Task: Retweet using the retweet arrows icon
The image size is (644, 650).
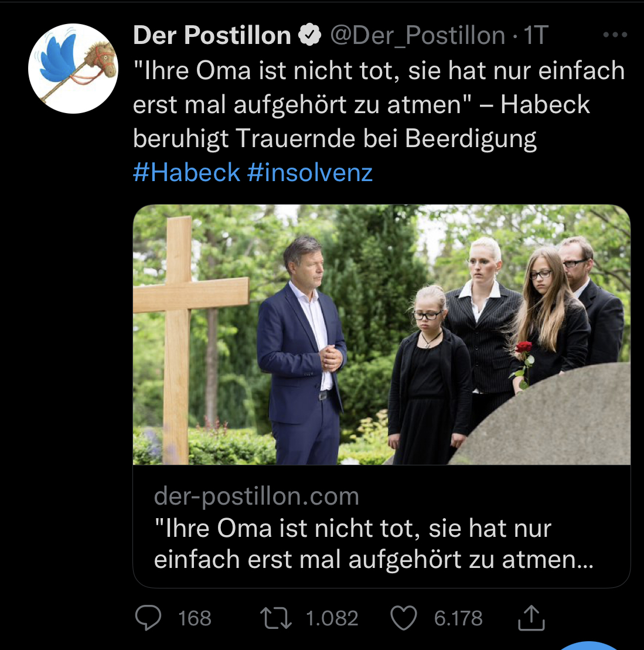Action: (276, 618)
